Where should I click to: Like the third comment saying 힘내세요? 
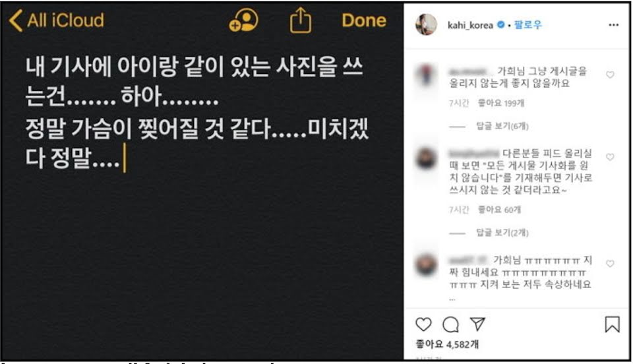pyautogui.click(x=610, y=264)
